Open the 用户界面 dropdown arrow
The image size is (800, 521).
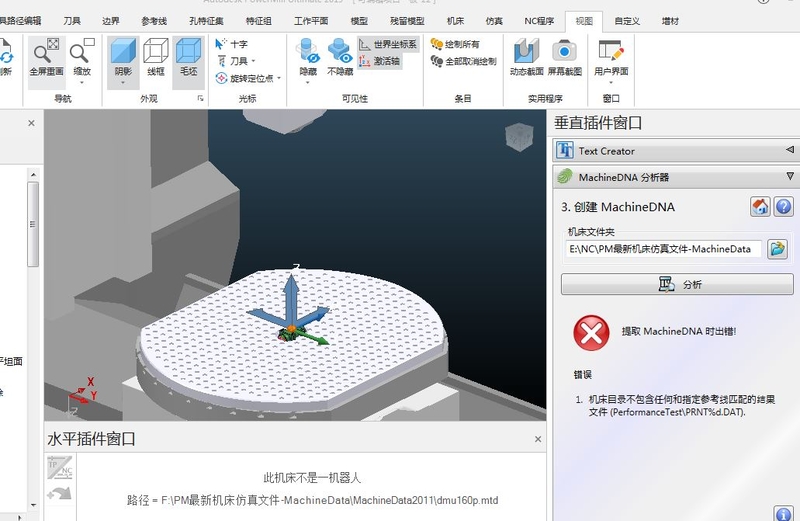(611, 82)
